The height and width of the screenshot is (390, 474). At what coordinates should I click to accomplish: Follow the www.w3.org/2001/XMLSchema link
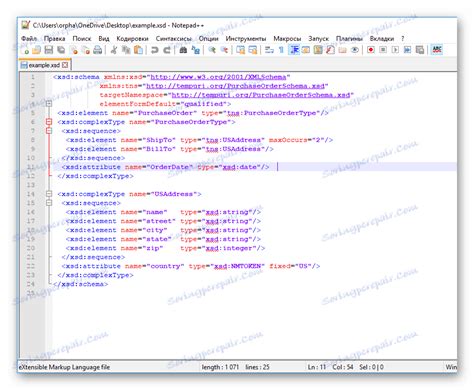tap(218, 77)
